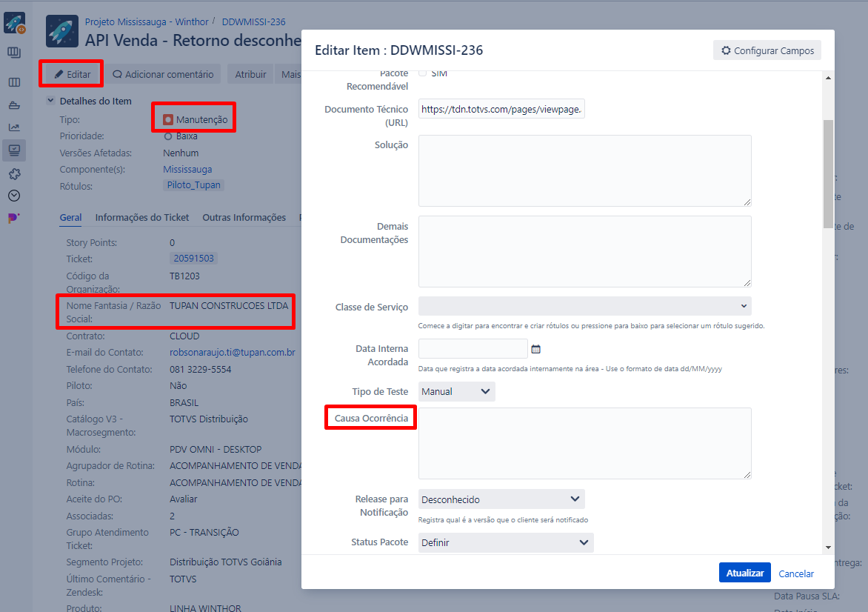
Task: Open the Tipo de Teste dropdown
Action: pos(456,391)
